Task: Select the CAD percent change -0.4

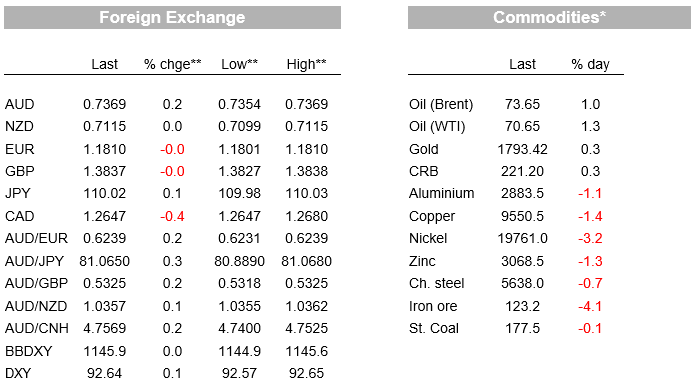Action: [x=172, y=216]
